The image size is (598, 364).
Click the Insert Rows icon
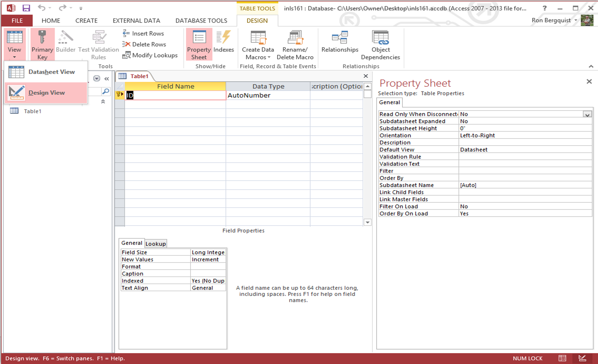tap(126, 33)
